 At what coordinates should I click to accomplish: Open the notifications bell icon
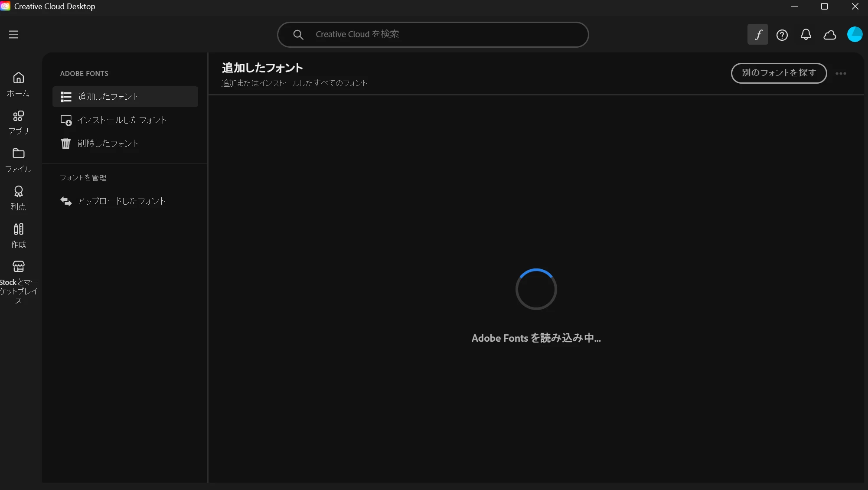[x=806, y=35]
